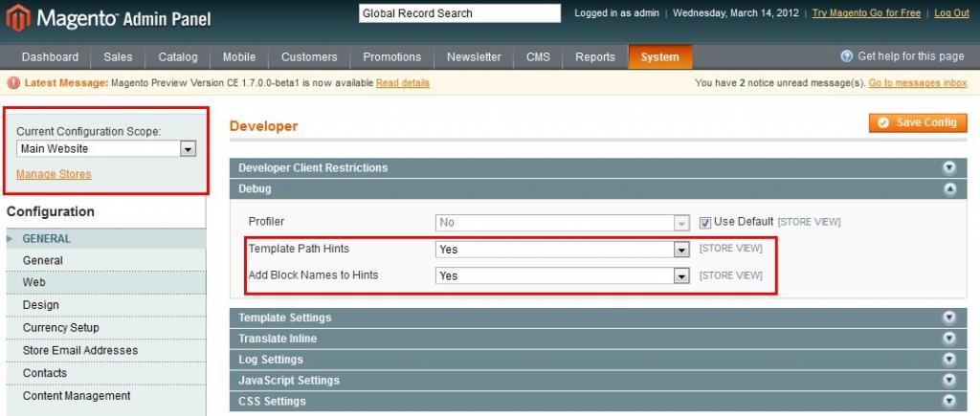This screenshot has width=980, height=416.
Task: Expand Log Settings arrow icon
Action: pos(949,360)
